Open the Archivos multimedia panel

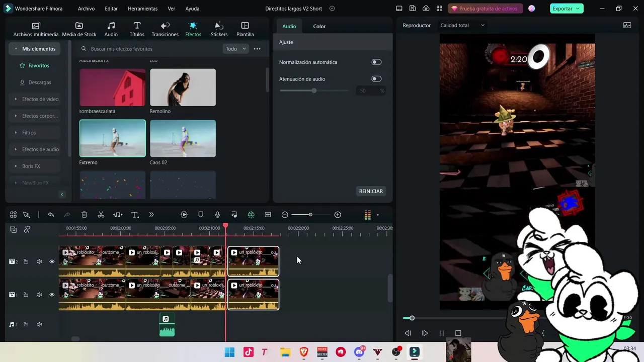[x=36, y=30]
